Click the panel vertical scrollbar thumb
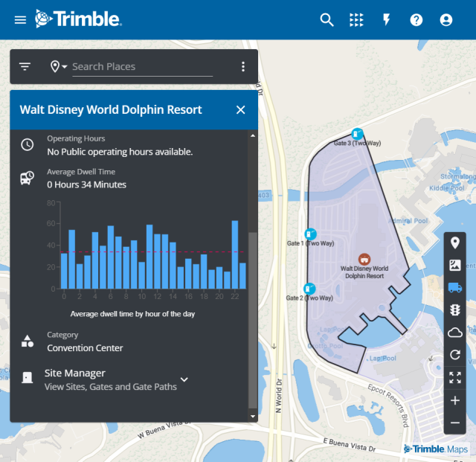The width and height of the screenshot is (476, 462). (x=253, y=320)
